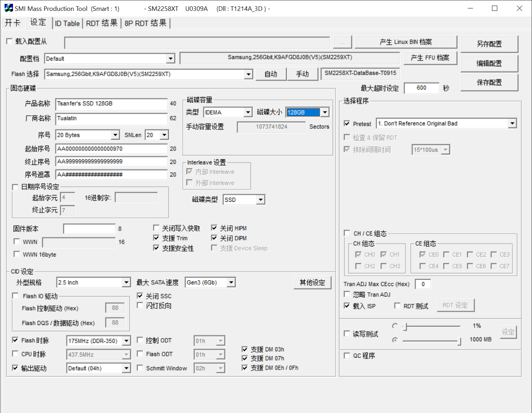Click the 产品名称 text field
This screenshot has height=413, width=532.
[111, 104]
